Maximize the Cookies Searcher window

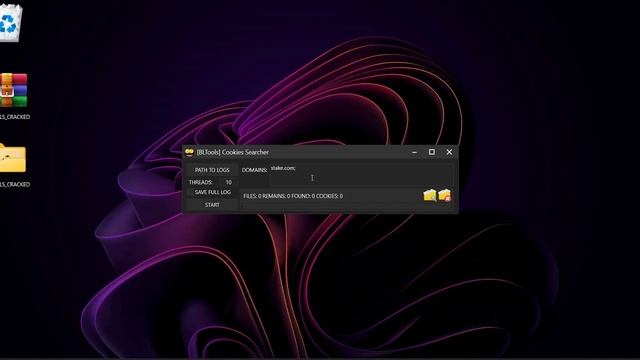coord(432,152)
